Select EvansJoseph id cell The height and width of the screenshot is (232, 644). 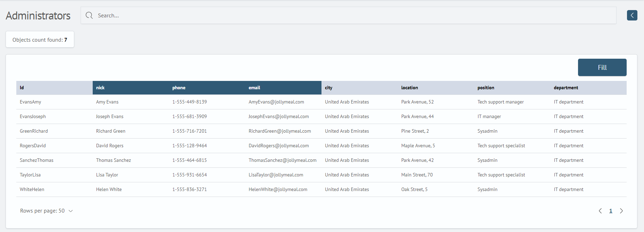(x=33, y=116)
